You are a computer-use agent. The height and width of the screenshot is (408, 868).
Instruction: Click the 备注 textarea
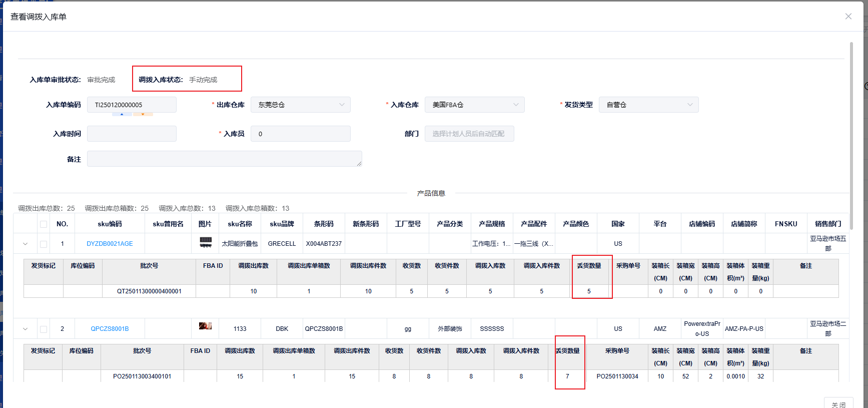[225, 159]
